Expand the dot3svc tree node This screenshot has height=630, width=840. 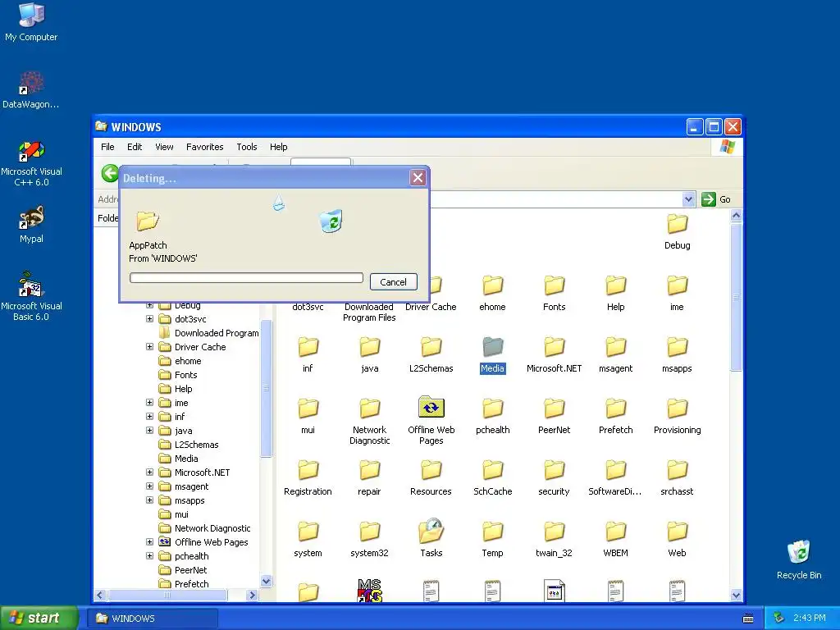pyautogui.click(x=150, y=319)
